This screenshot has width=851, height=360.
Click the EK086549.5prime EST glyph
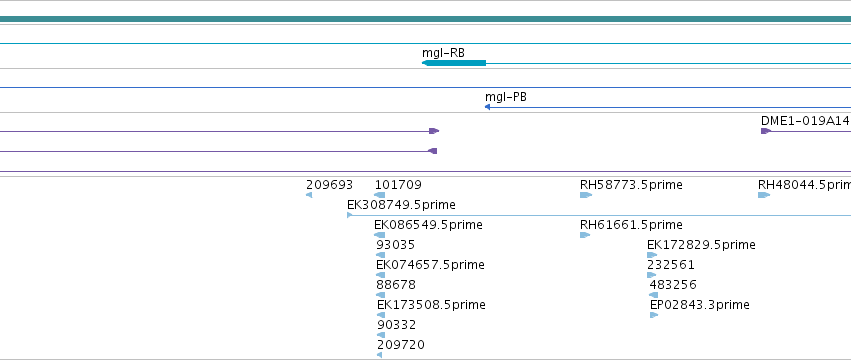coord(379,235)
